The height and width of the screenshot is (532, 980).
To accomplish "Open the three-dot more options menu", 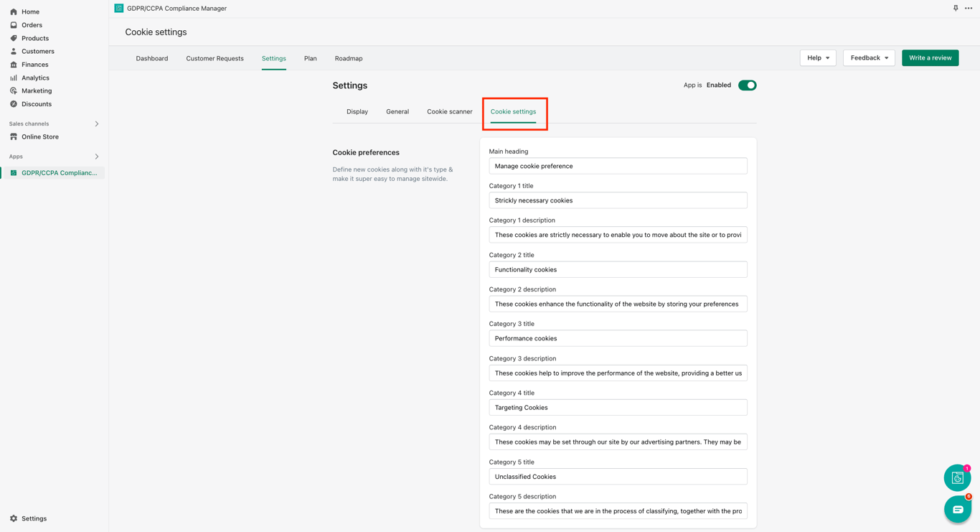I will click(x=969, y=9).
